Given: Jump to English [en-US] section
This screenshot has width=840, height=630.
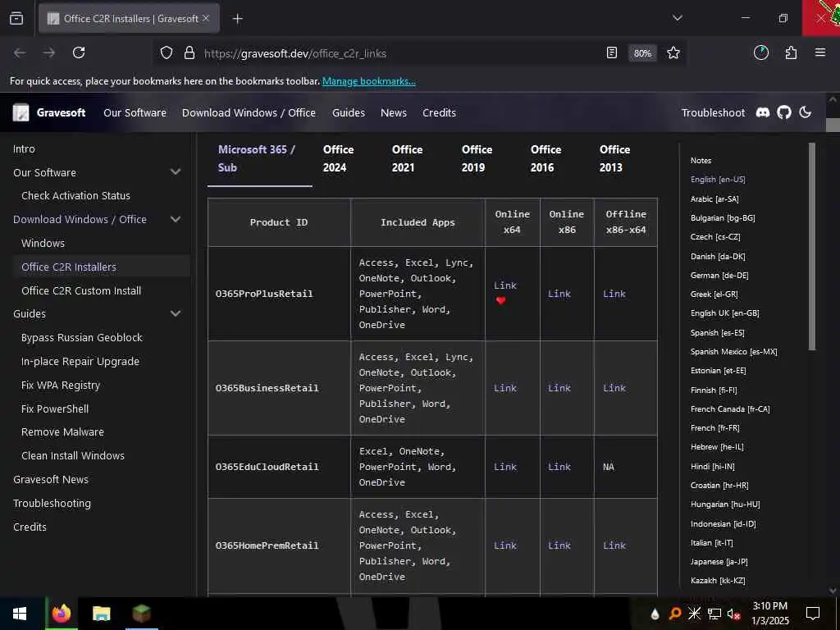Looking at the screenshot, I should [718, 180].
